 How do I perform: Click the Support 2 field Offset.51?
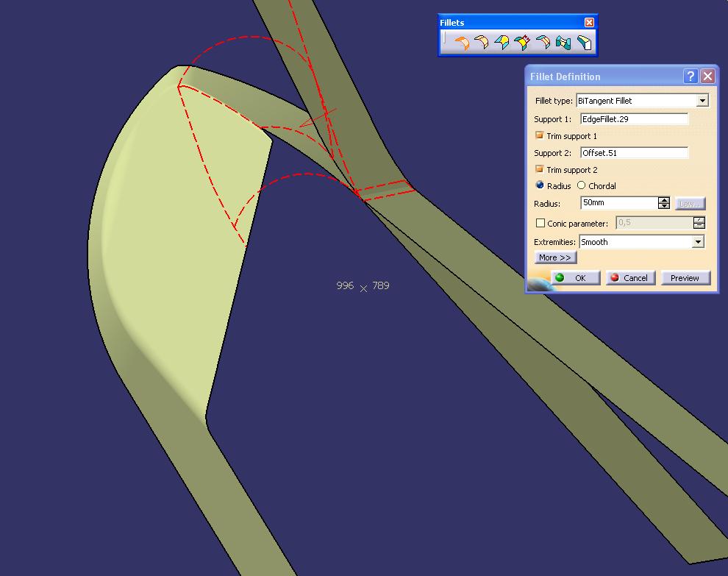(x=634, y=153)
